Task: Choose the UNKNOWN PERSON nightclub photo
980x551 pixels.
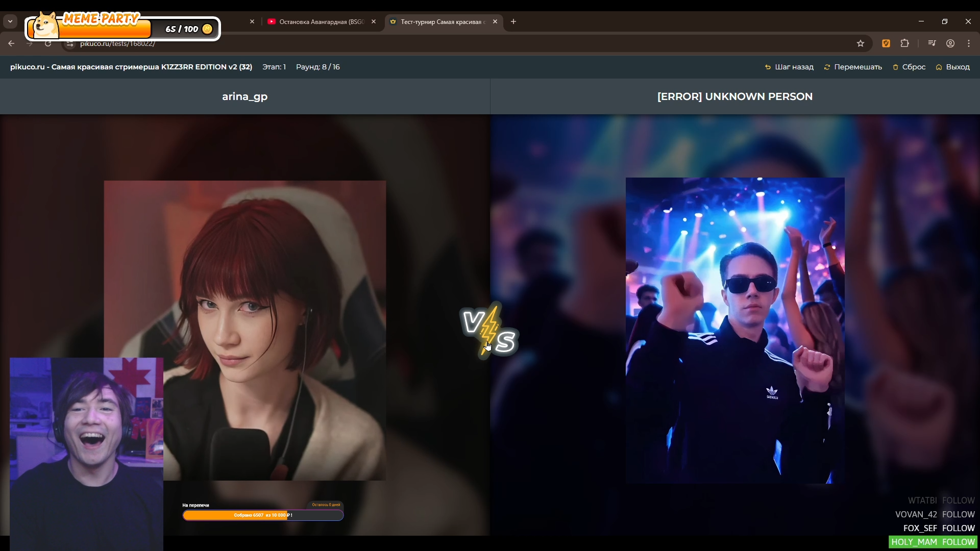Action: (735, 330)
